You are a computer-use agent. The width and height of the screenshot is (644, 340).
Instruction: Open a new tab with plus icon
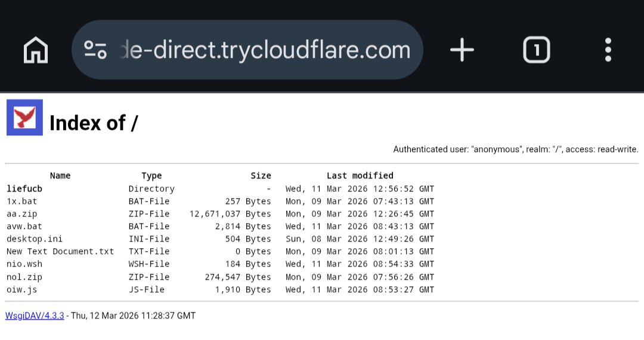(x=462, y=50)
